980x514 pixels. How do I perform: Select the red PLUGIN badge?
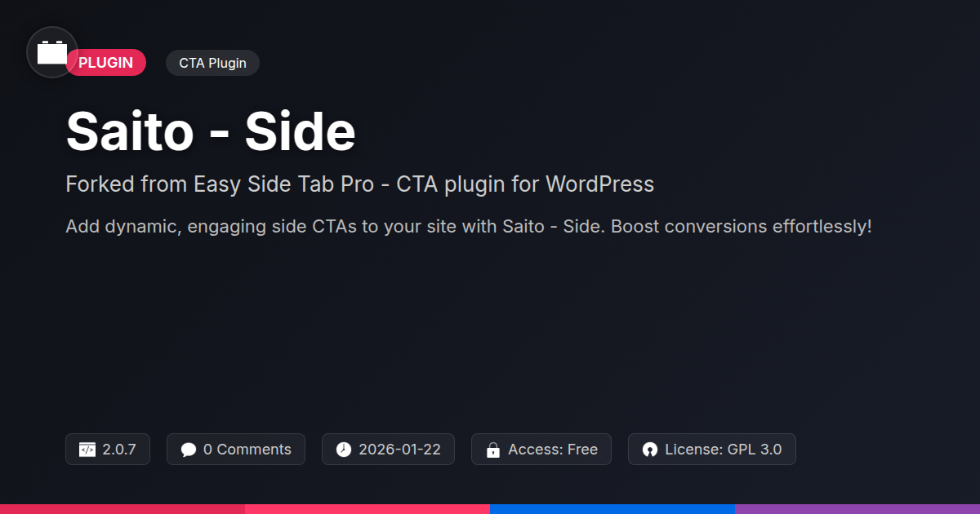(106, 63)
